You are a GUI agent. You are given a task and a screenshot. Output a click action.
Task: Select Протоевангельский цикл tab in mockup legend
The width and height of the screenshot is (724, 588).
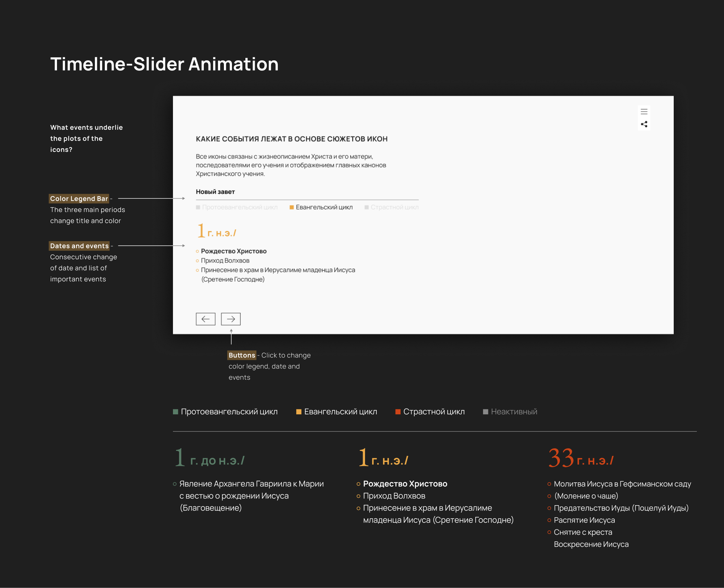coord(239,207)
